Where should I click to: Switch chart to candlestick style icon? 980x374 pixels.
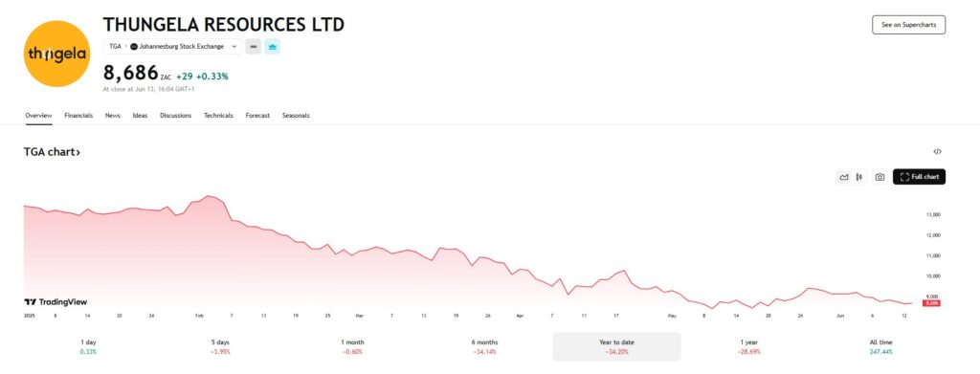(x=859, y=177)
